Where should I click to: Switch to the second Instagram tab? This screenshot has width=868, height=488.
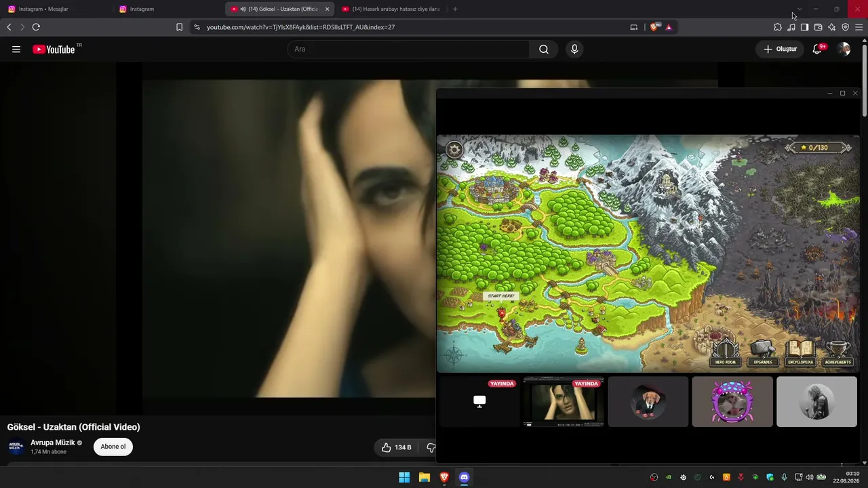click(x=167, y=9)
